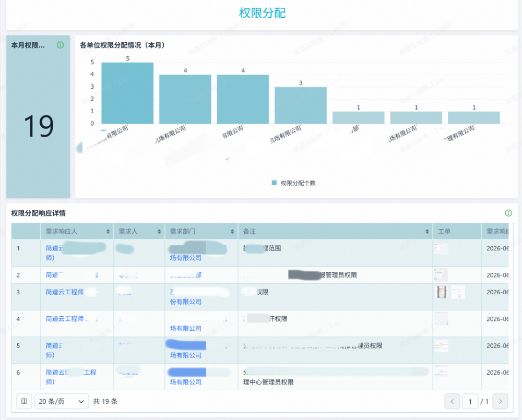The height and width of the screenshot is (420, 522).
Task: Click the 权限分配响应详情 table title
Action: [x=38, y=213]
